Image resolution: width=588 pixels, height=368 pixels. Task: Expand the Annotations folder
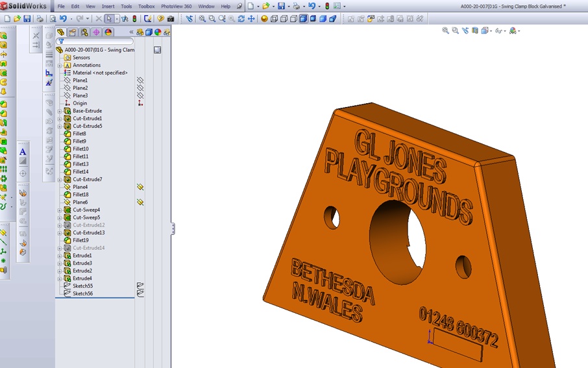coord(60,66)
